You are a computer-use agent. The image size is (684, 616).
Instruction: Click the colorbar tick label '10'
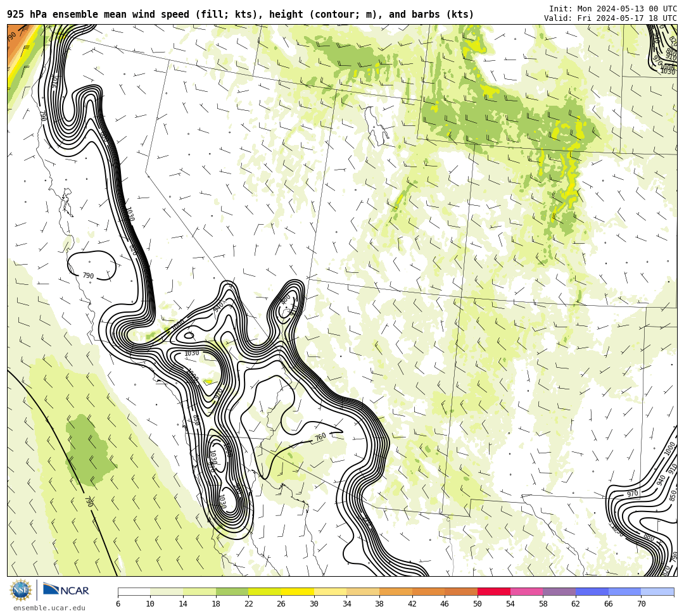click(150, 604)
